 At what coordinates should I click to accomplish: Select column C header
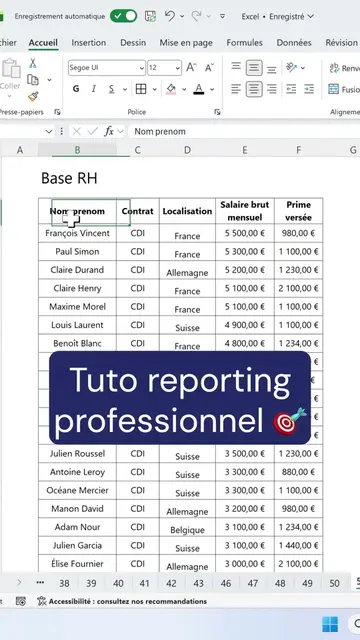(x=138, y=150)
